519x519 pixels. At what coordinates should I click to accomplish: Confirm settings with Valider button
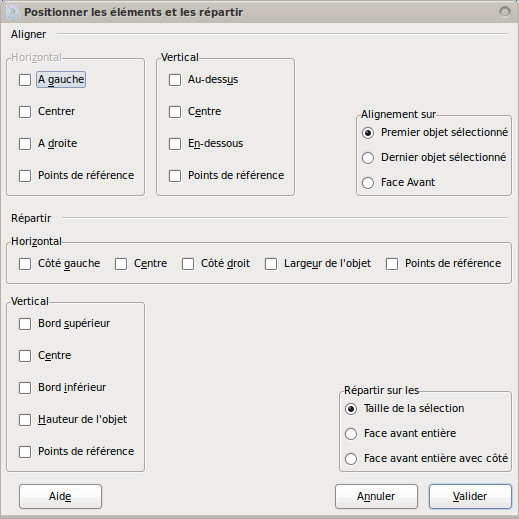(x=470, y=496)
